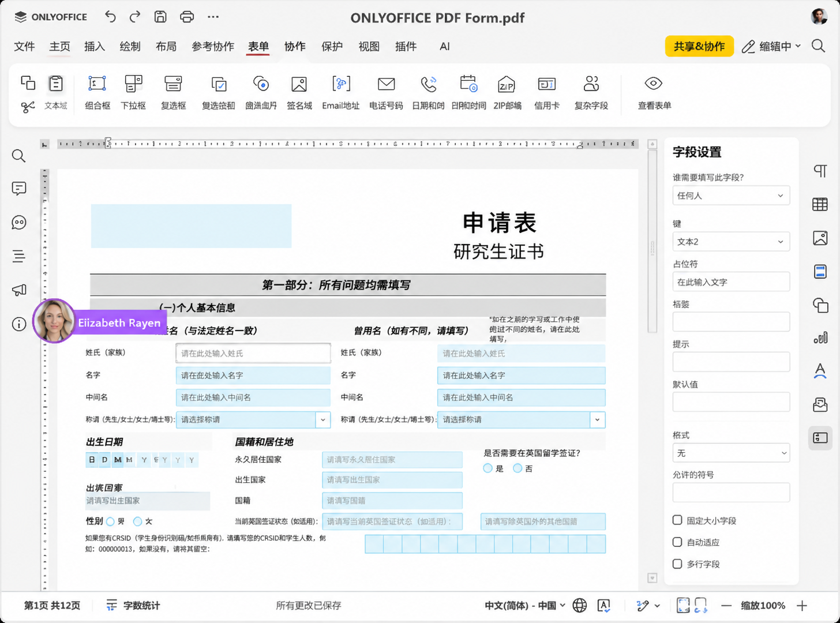This screenshot has width=840, height=623.
Task: Switch to the 布局 tab
Action: (x=166, y=47)
